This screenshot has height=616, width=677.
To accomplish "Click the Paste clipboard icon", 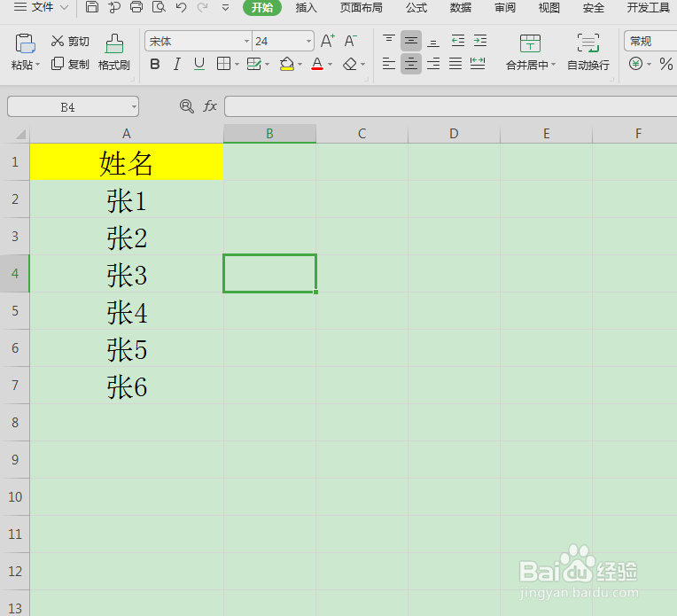I will (x=25, y=43).
